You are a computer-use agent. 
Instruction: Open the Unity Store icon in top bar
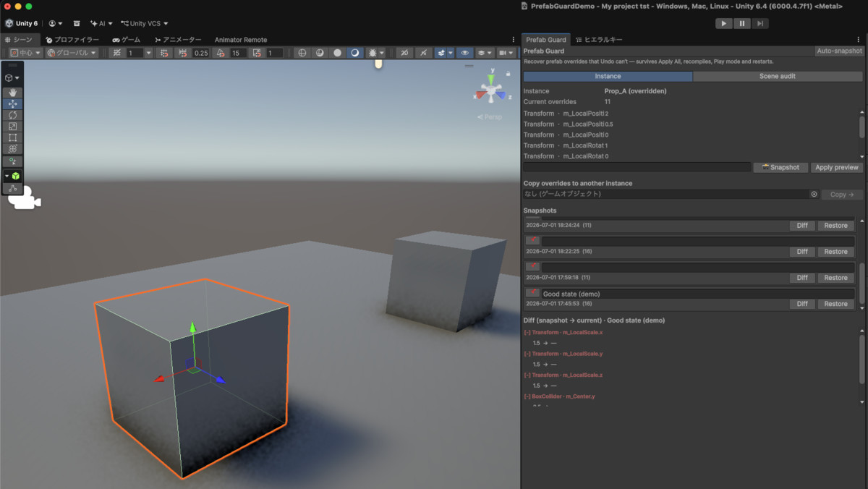tap(77, 23)
